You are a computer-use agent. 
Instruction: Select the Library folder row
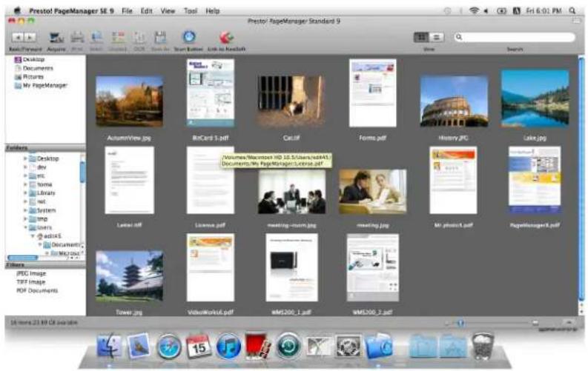click(42, 193)
